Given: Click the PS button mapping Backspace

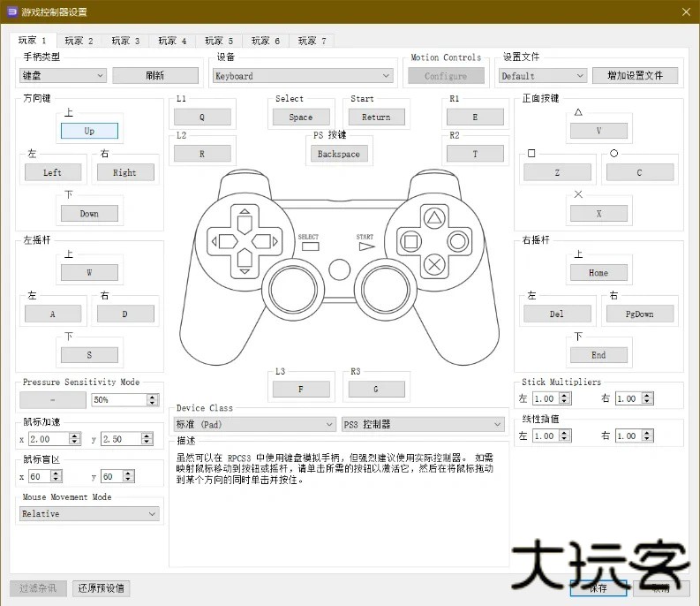Looking at the screenshot, I should (x=339, y=154).
